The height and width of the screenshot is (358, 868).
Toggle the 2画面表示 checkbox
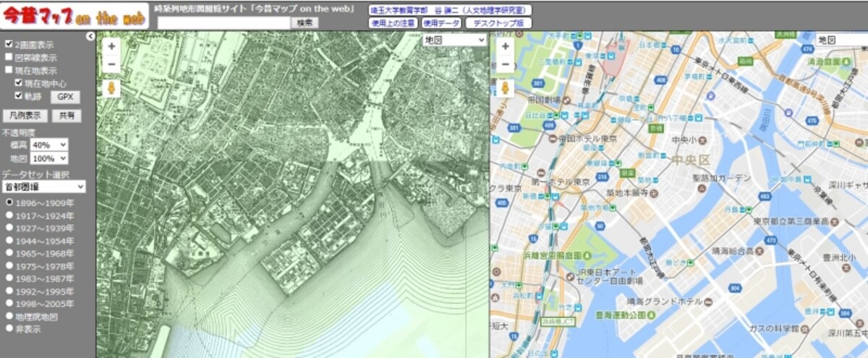pyautogui.click(x=9, y=44)
